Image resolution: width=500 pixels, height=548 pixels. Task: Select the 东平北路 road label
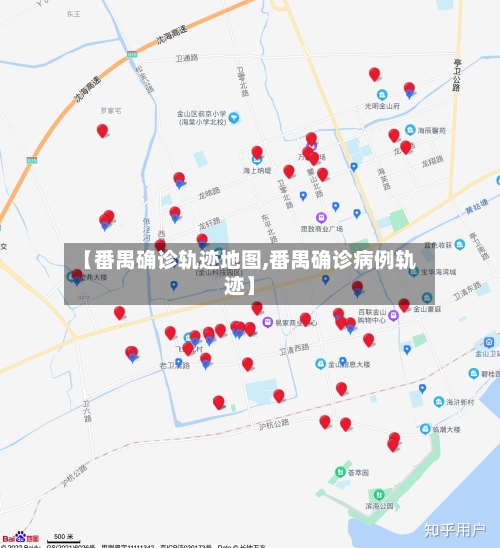tap(269, 229)
